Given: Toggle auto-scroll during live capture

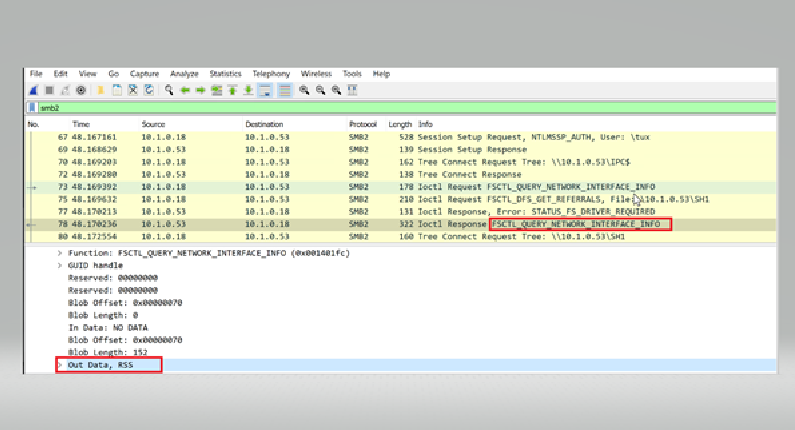Looking at the screenshot, I should (x=265, y=90).
